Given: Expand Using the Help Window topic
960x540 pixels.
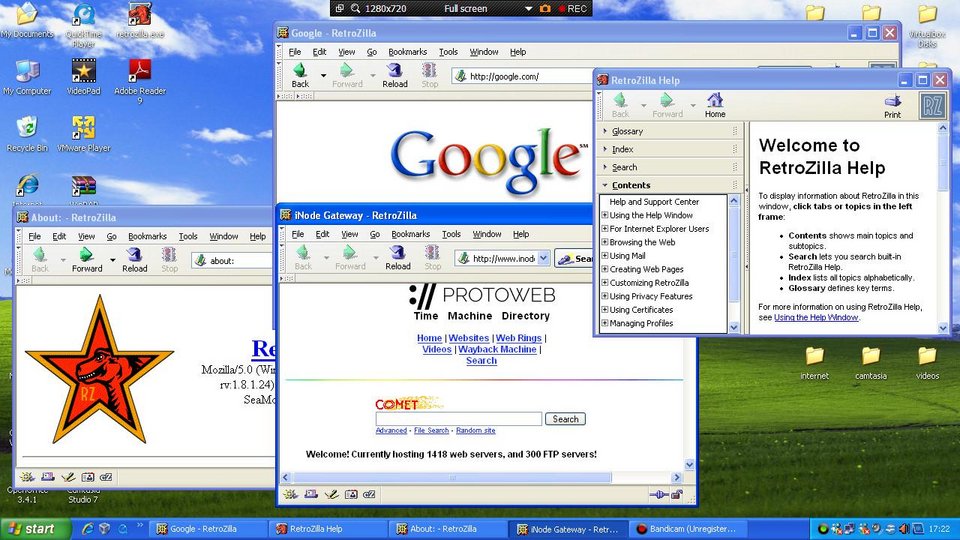Looking at the screenshot, I should pyautogui.click(x=605, y=216).
